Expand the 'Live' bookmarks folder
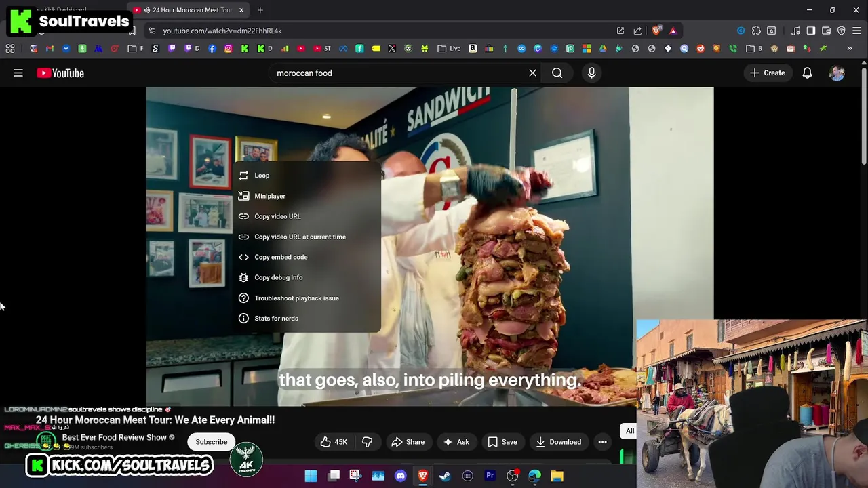The image size is (868, 488). (449, 49)
